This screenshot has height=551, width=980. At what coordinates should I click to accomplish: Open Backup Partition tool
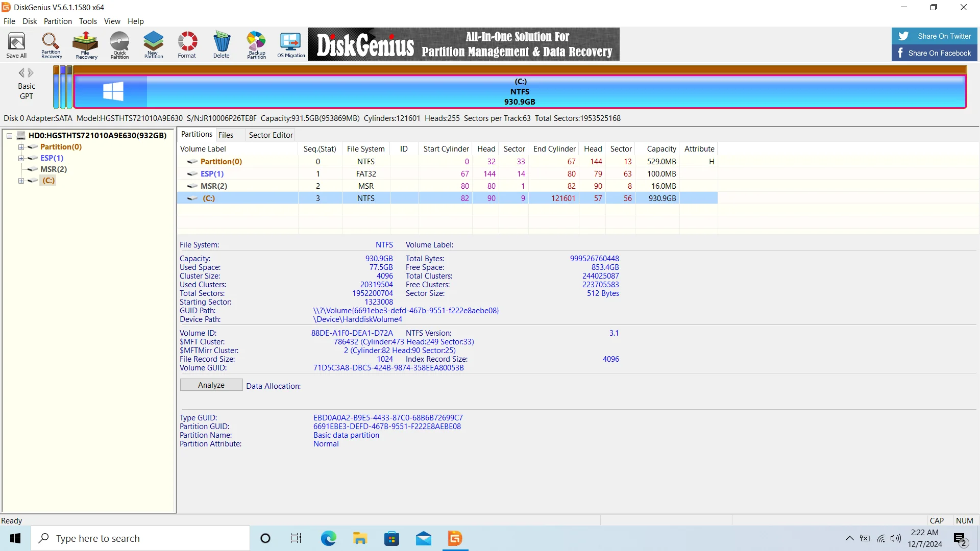coord(256,45)
